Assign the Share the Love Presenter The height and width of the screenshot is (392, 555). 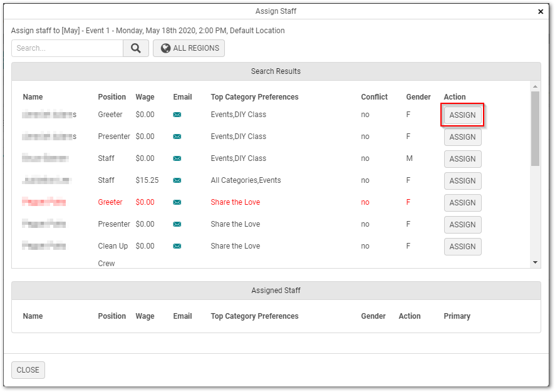[x=463, y=225]
